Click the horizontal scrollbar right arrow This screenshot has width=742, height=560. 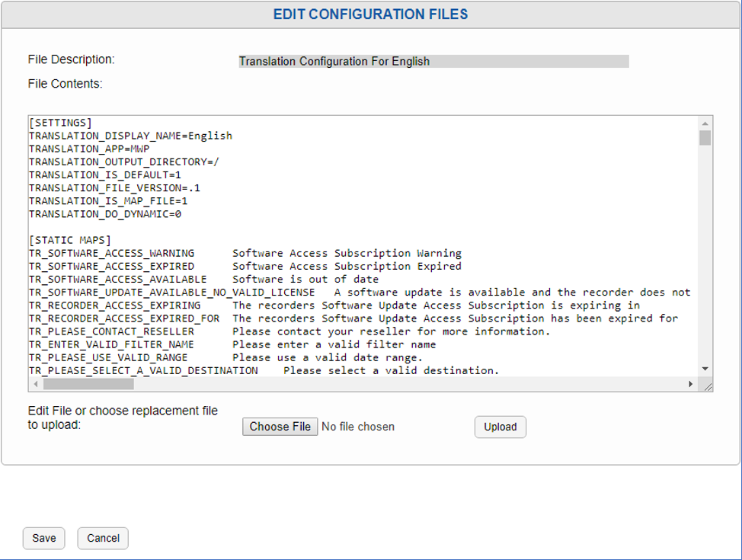[x=691, y=385]
